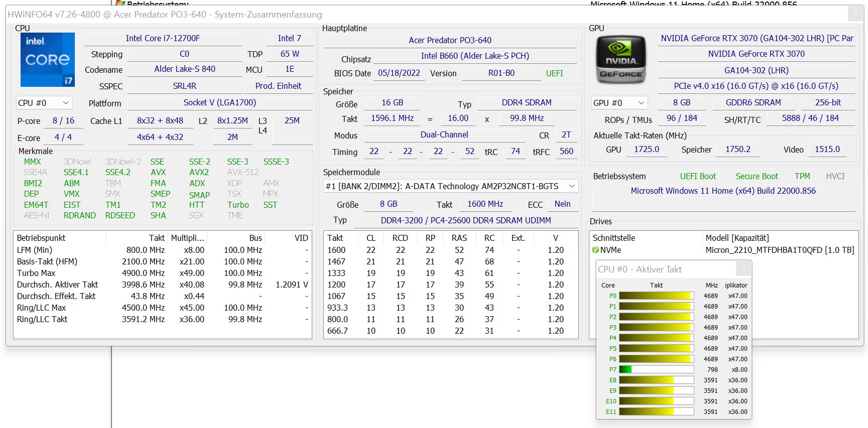Close the CPU #0 Aktiver Takt popup

[743, 269]
